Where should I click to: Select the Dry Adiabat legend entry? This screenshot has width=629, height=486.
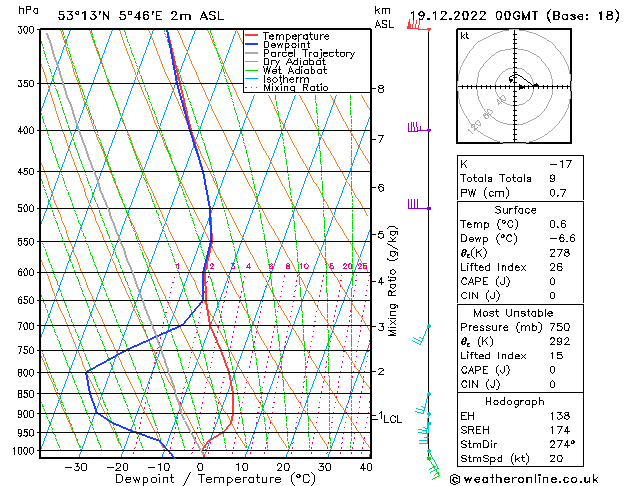[x=294, y=62]
